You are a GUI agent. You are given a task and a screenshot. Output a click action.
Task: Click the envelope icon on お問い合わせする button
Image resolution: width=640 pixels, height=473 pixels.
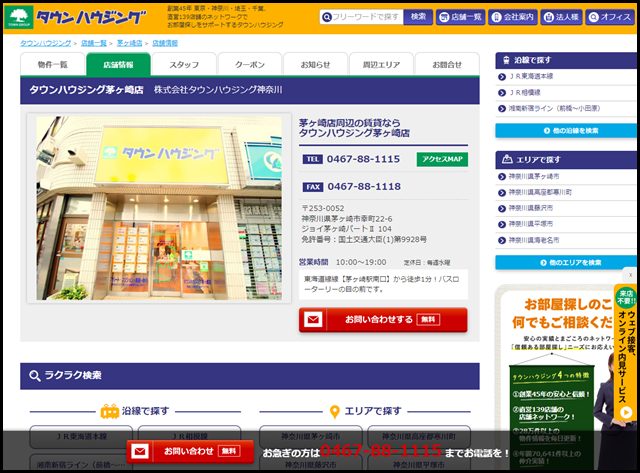313,320
